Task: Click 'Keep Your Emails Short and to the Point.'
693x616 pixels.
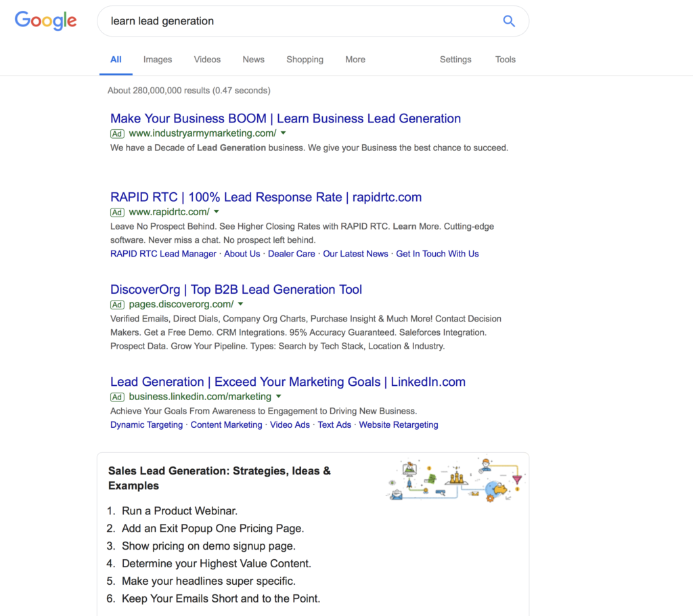Action: coord(221,599)
